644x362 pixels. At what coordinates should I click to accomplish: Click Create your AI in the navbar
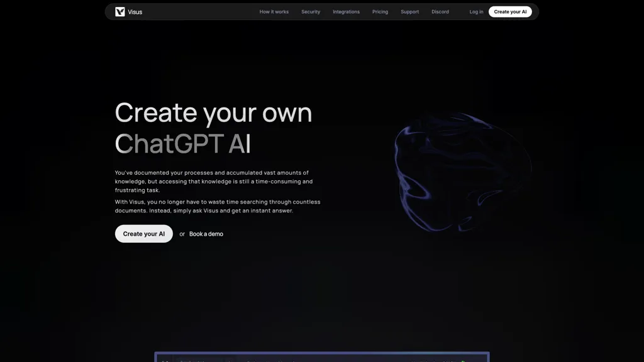tap(510, 12)
